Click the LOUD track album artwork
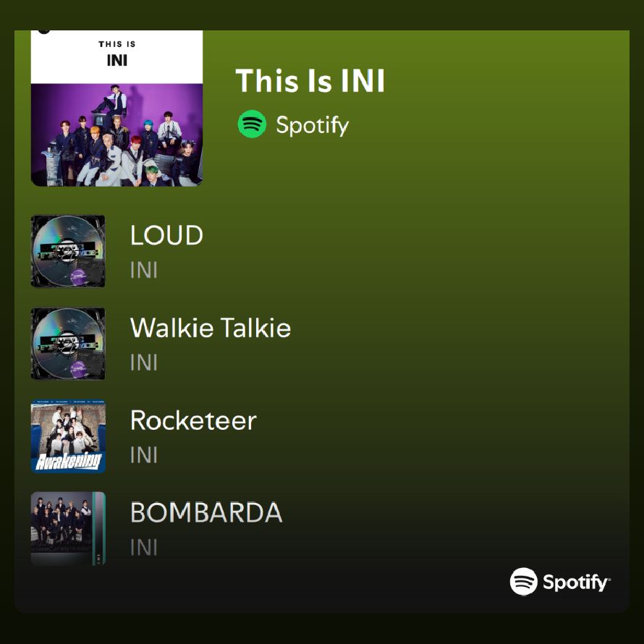Viewport: 644px width, 644px height. (68, 251)
